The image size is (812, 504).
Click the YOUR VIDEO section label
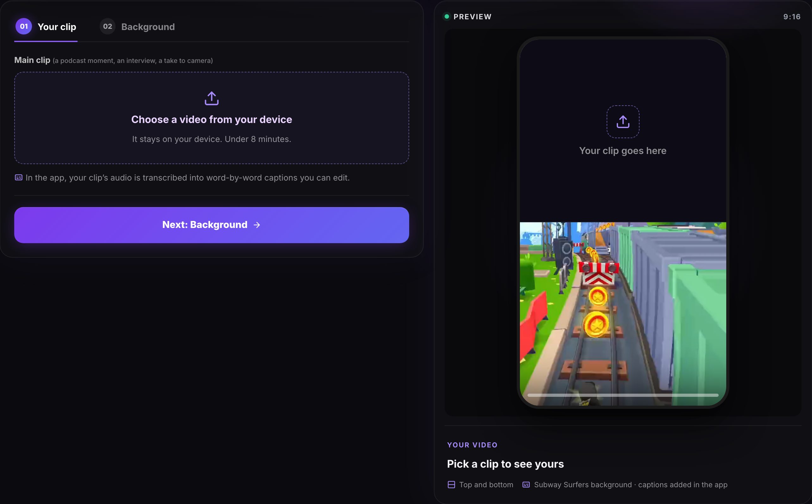(472, 445)
